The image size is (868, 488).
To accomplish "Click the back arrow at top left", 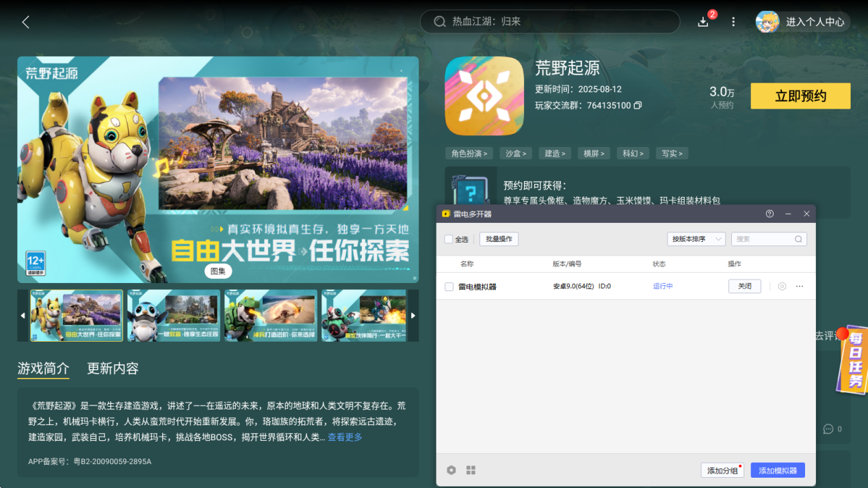I will click(x=26, y=22).
